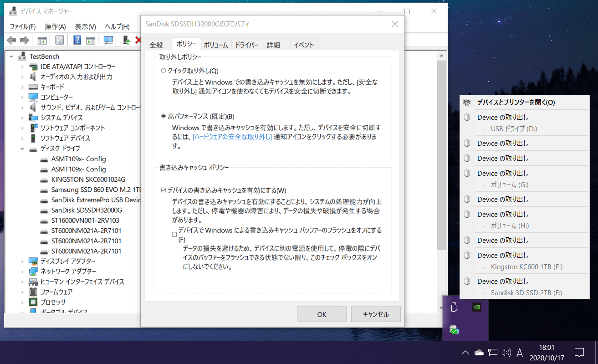Expand the コンピューター tree node

[x=22, y=97]
